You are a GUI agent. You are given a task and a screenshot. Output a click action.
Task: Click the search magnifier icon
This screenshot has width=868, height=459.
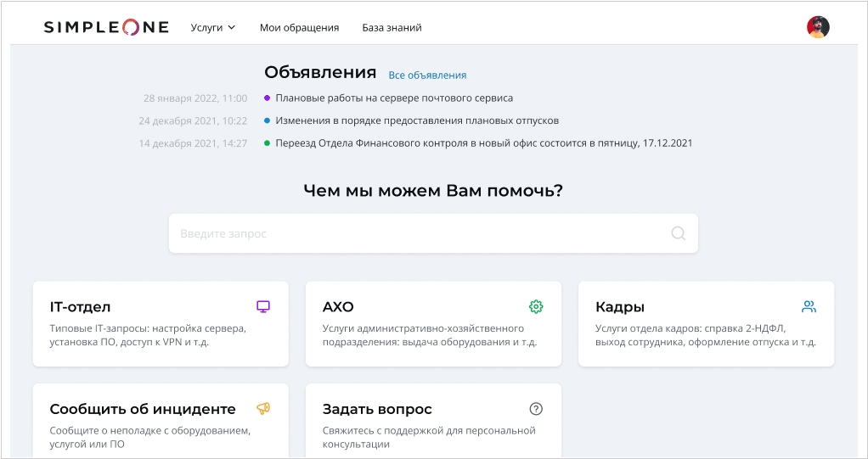pyautogui.click(x=678, y=233)
